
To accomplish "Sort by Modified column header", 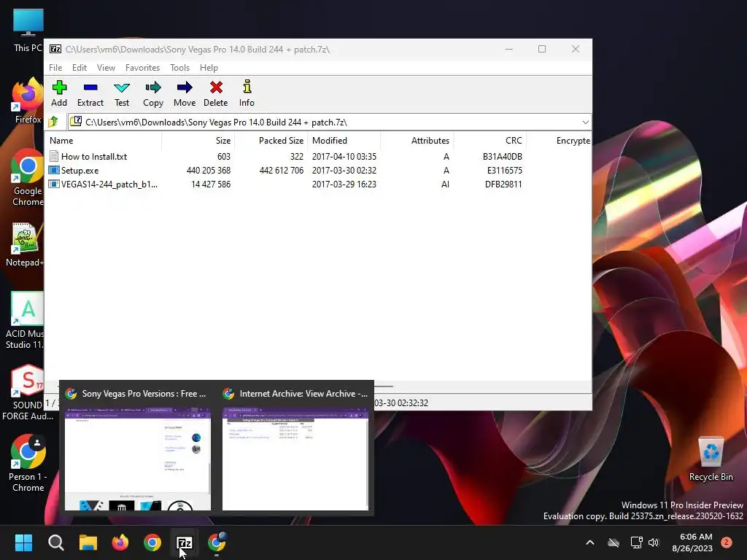I will [x=344, y=141].
